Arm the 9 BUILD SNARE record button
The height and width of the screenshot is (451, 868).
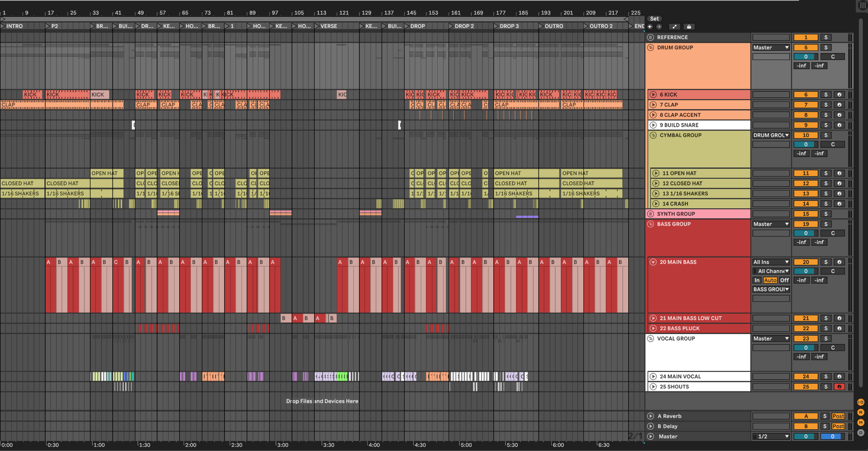(839, 125)
